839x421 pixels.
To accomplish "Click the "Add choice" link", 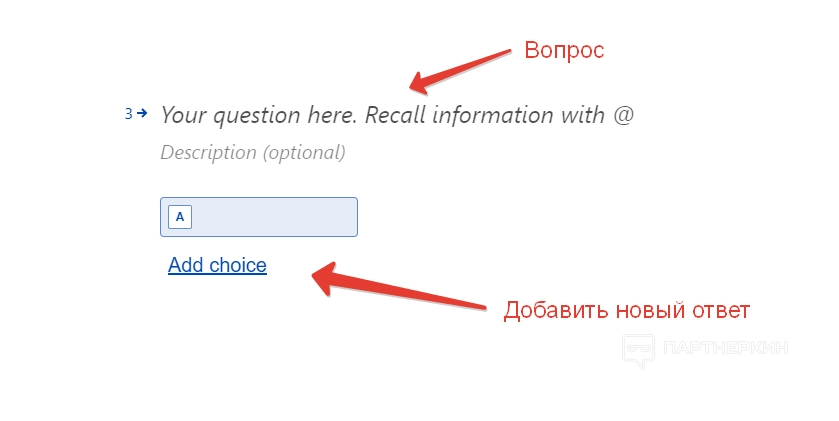I will tap(217, 265).
